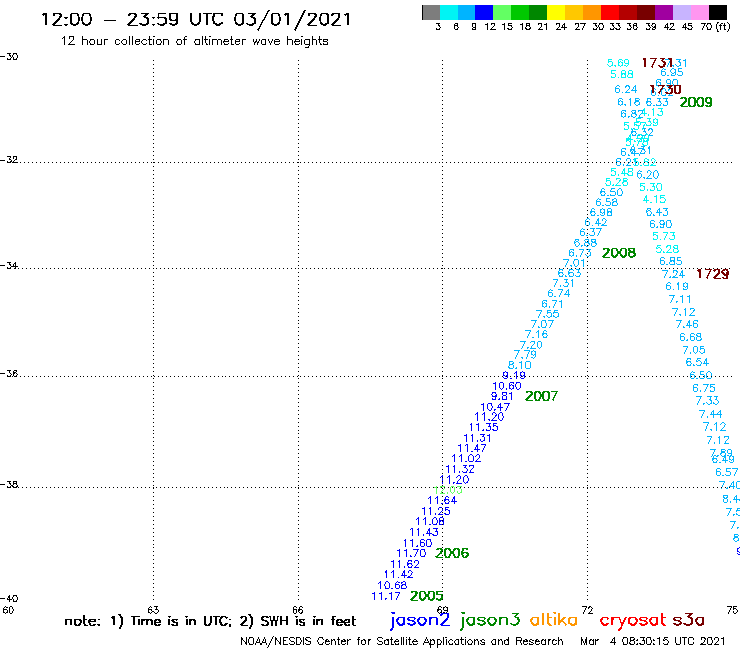Select the 2007 time marker

pos(541,396)
